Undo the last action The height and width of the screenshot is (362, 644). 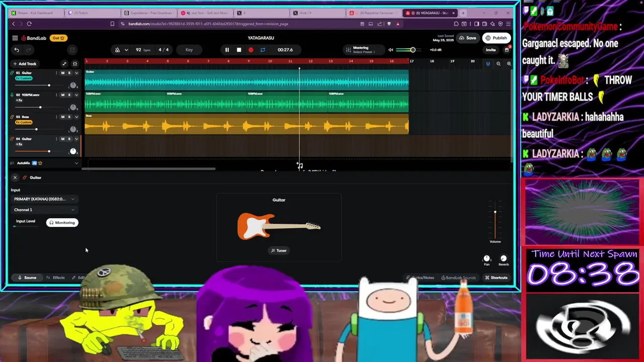click(x=17, y=50)
